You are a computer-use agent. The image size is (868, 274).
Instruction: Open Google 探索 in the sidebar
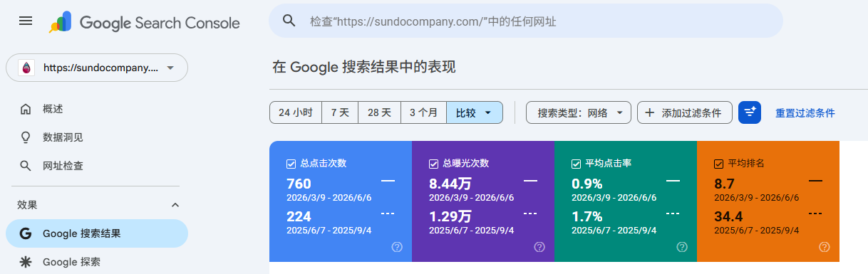pyautogui.click(x=97, y=262)
